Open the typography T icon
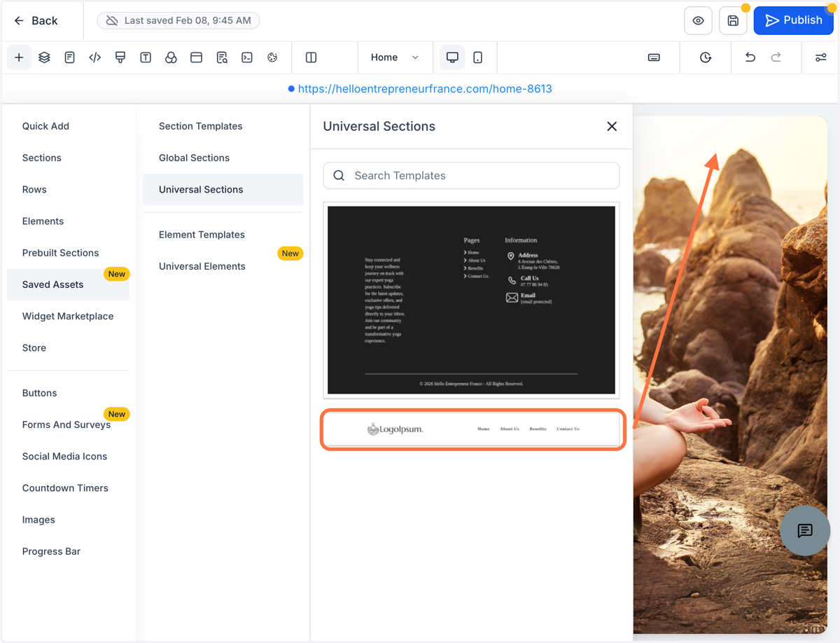This screenshot has width=840, height=643. [x=146, y=57]
